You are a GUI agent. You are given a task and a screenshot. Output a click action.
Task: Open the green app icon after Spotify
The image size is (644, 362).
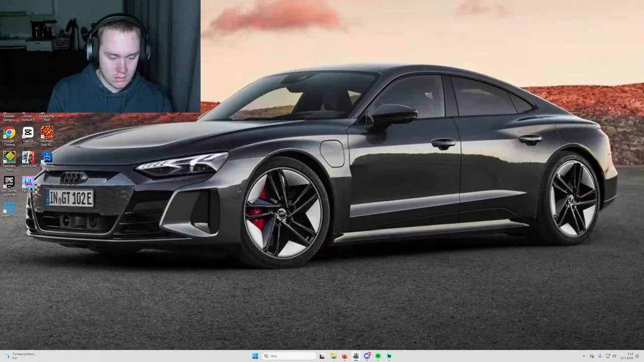(x=389, y=356)
